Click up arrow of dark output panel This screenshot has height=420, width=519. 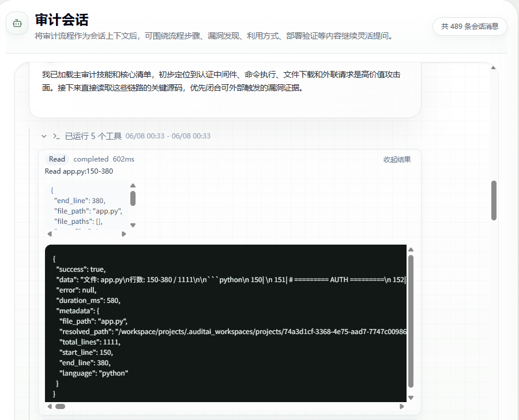[411, 250]
